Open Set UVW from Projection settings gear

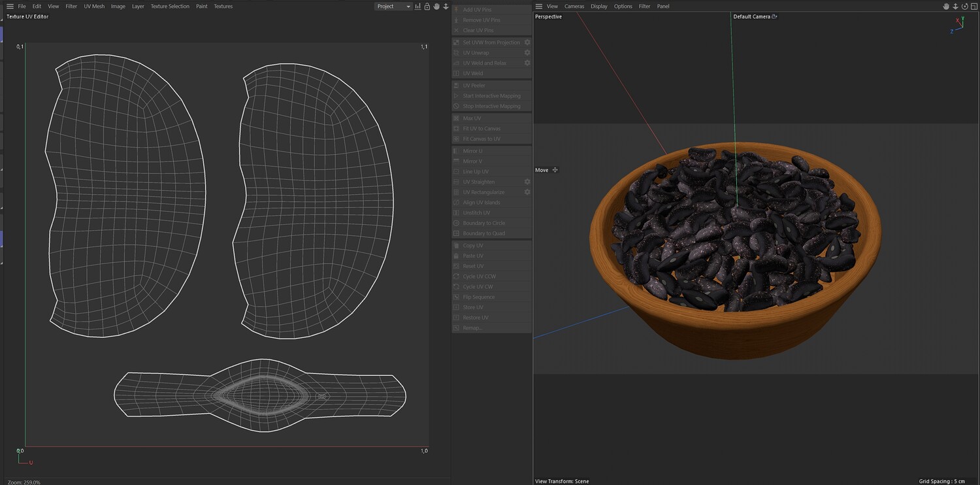coord(527,42)
